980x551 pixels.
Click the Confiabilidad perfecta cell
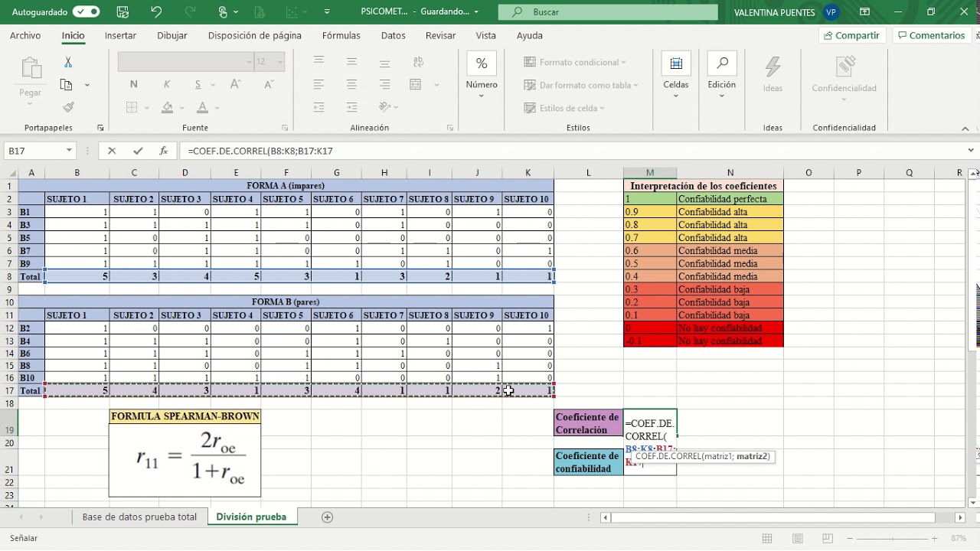[x=730, y=199]
